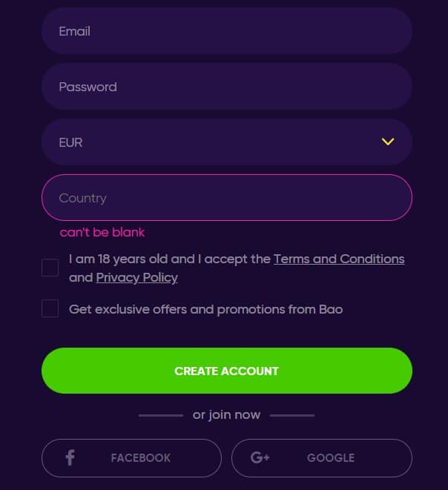Focus the Password input field

click(x=227, y=87)
